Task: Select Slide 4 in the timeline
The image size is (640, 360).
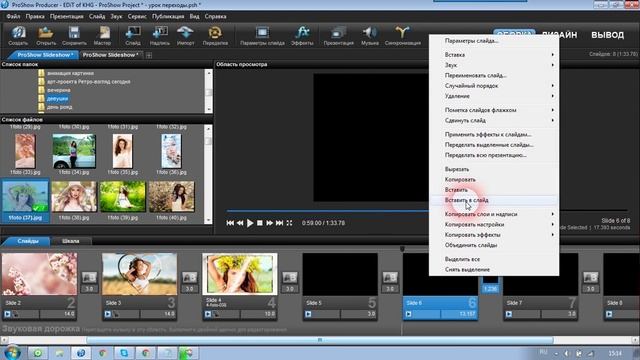Action: tap(240, 286)
